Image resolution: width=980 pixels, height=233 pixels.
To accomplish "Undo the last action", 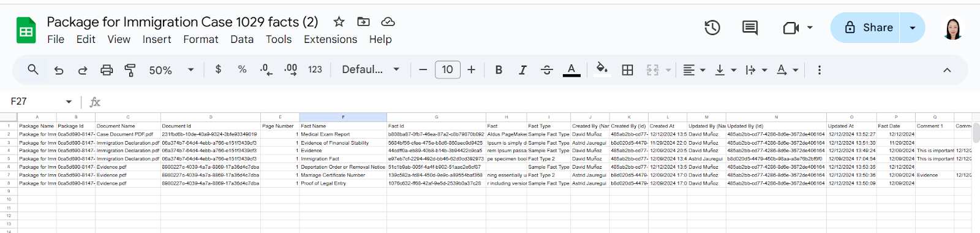I will (x=59, y=70).
